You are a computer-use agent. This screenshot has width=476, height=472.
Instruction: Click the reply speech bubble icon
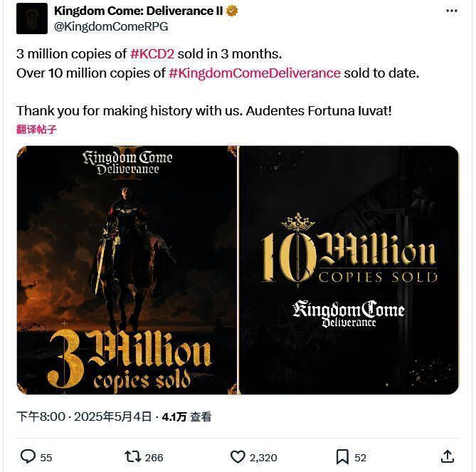[28, 456]
